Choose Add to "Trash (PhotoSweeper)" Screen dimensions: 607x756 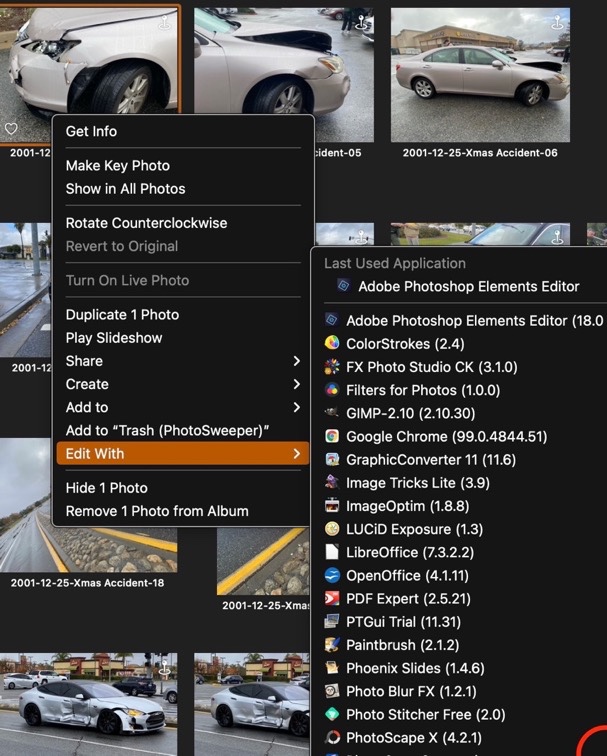coord(183,430)
